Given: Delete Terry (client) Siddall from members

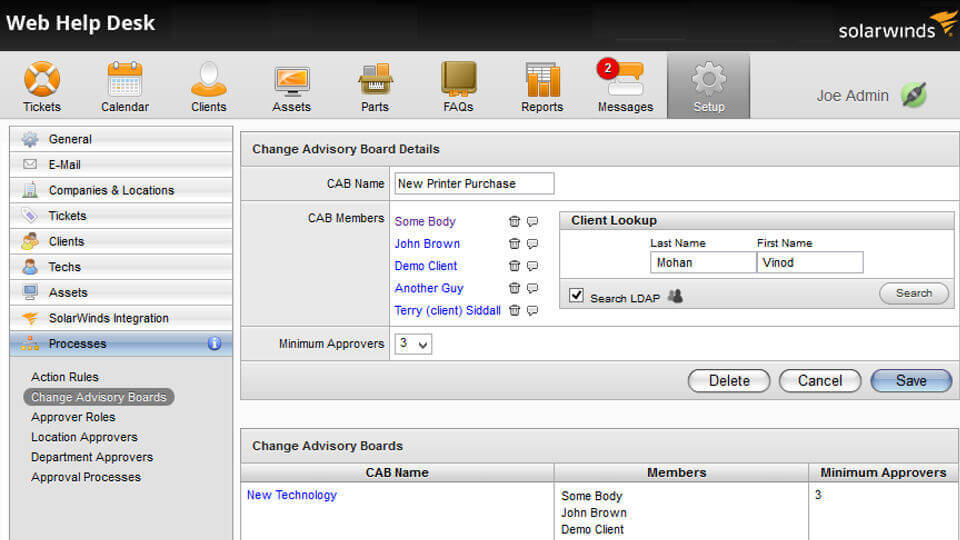Looking at the screenshot, I should click(514, 310).
